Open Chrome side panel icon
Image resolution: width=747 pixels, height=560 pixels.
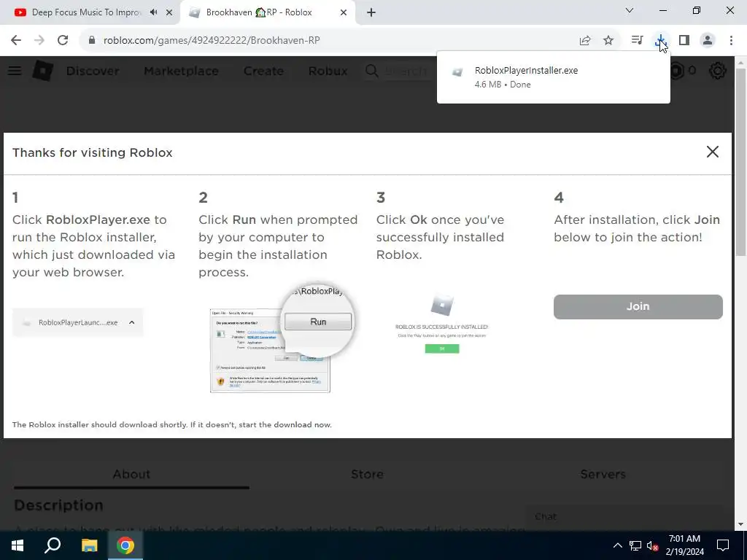click(x=684, y=41)
